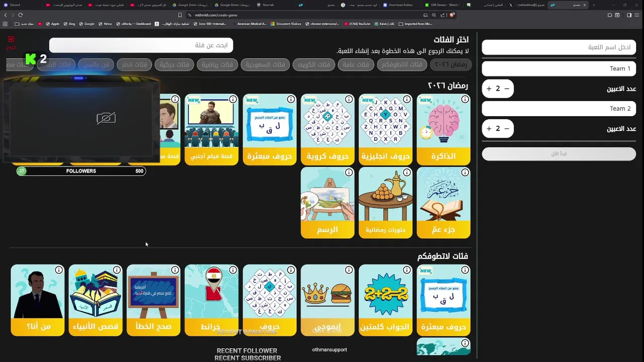Click the ابحث عن فئة search box

(141, 45)
